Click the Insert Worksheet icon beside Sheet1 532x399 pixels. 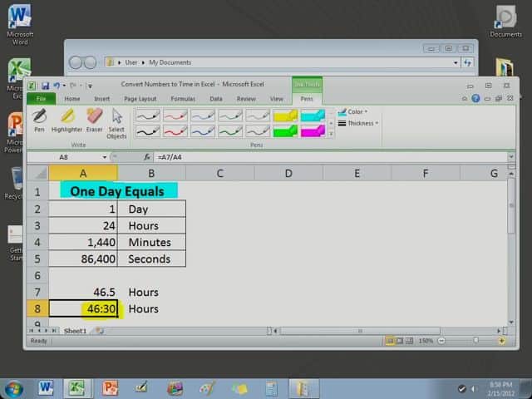pyautogui.click(x=100, y=331)
